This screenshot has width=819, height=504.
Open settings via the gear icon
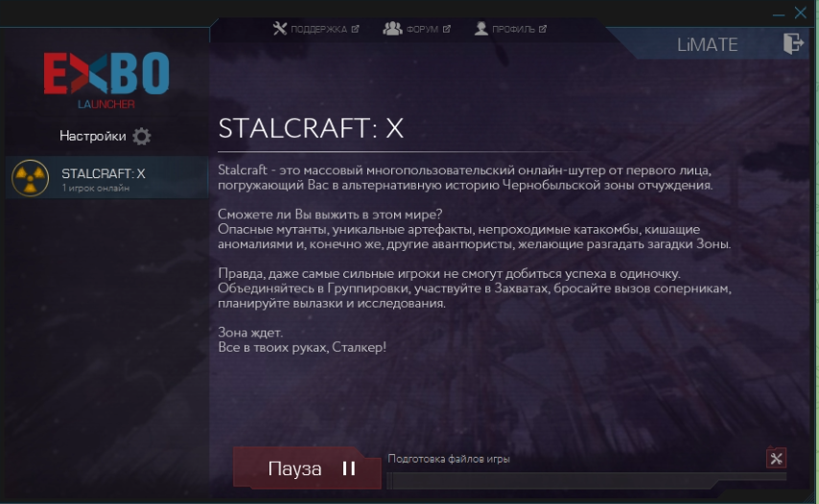(x=142, y=136)
